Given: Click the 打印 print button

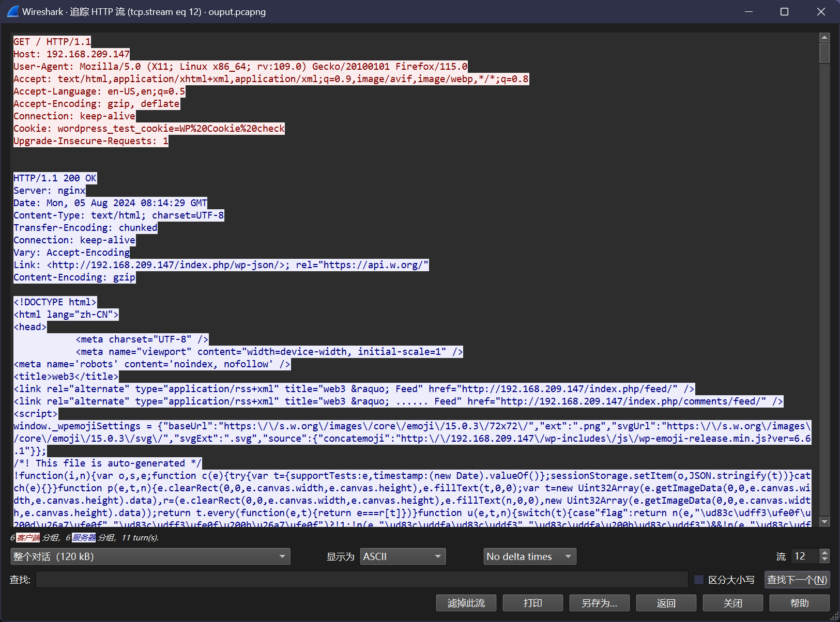Looking at the screenshot, I should point(533,603).
